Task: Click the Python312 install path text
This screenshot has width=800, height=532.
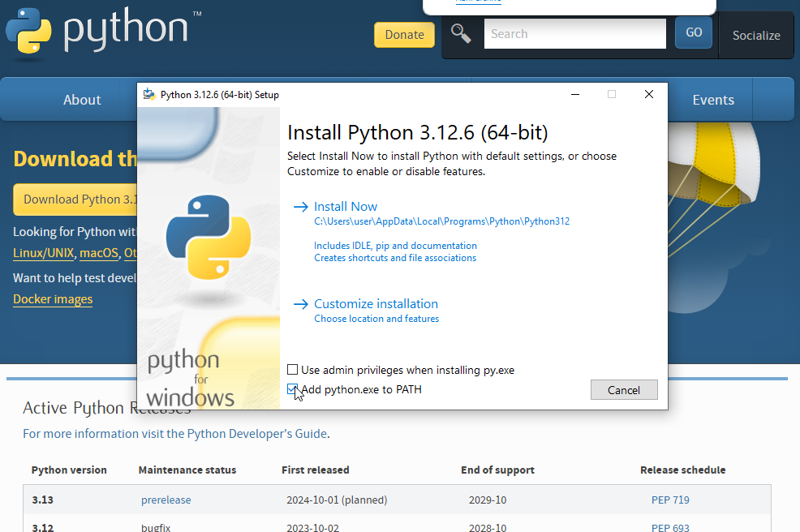Action: (x=442, y=221)
